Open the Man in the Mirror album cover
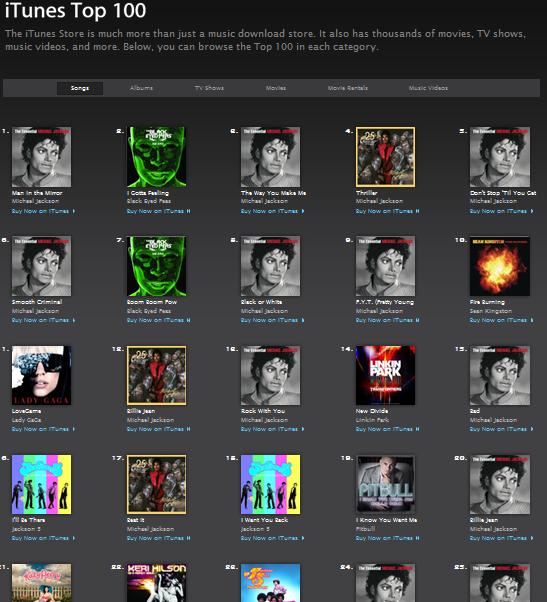547x602 pixels. (x=41, y=157)
